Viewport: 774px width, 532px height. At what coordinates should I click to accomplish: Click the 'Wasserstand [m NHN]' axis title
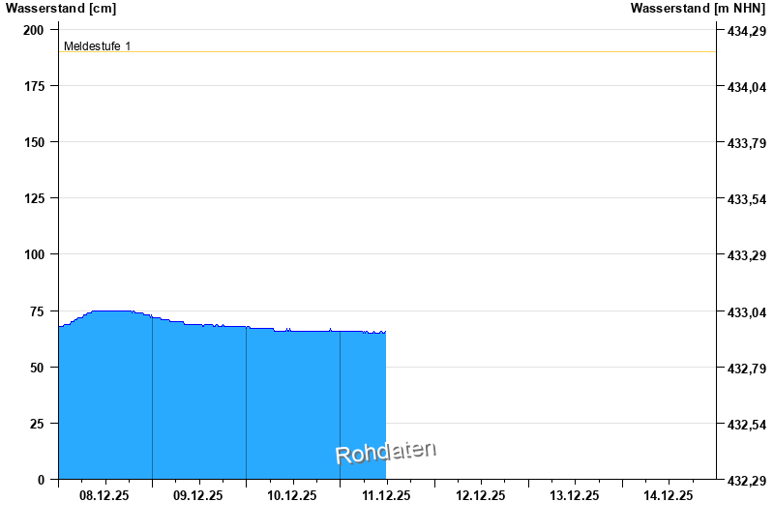pyautogui.click(x=698, y=9)
